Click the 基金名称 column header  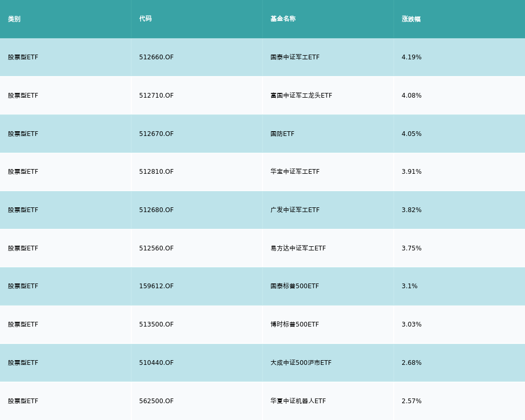283,19
